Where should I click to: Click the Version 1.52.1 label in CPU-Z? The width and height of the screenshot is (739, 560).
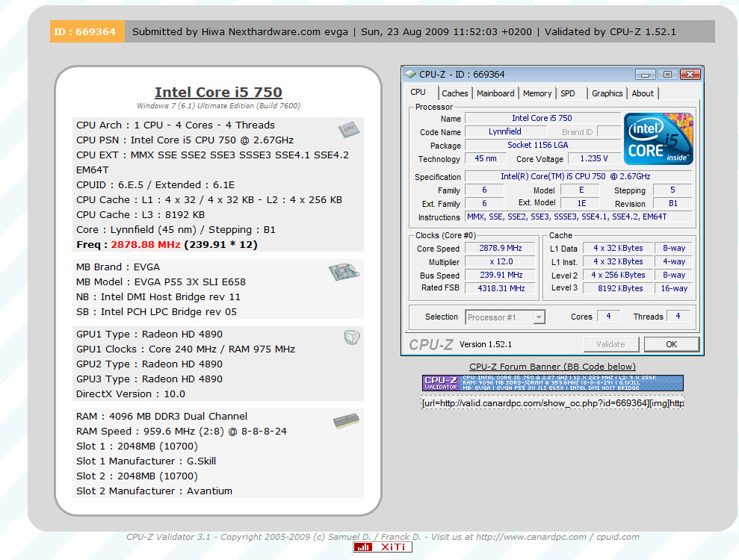point(486,344)
